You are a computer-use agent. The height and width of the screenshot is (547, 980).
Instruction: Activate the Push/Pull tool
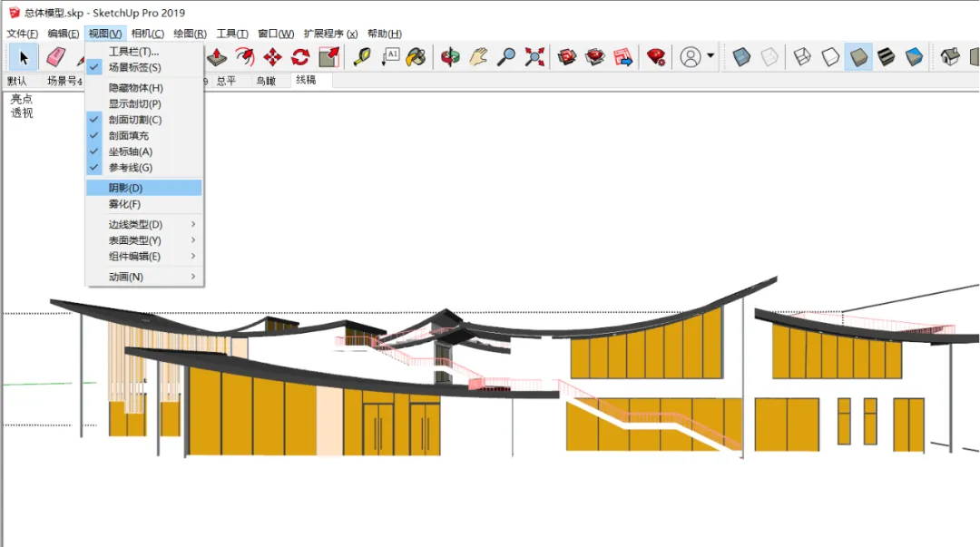(217, 57)
